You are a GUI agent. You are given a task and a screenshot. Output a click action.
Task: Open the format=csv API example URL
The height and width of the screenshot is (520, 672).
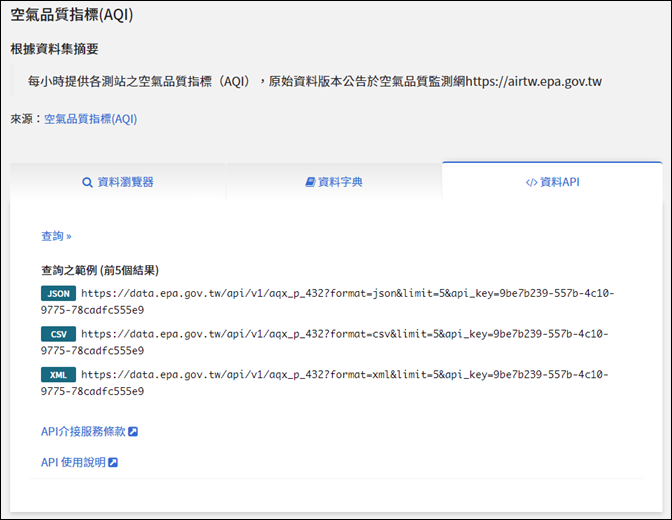click(x=324, y=342)
